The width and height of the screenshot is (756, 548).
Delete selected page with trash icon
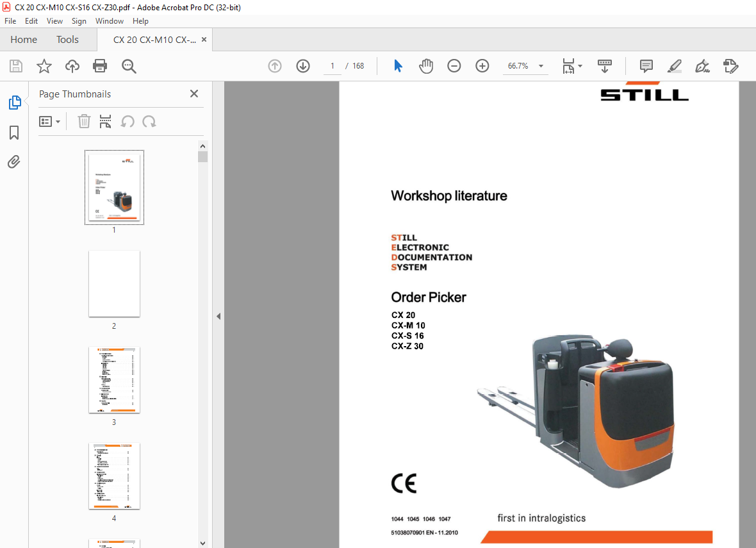(84, 121)
